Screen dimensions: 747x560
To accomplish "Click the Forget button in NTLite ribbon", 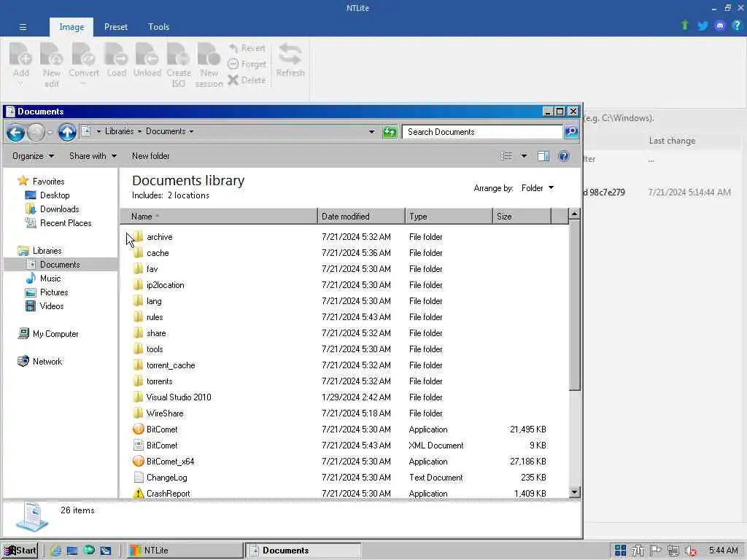I will [247, 64].
